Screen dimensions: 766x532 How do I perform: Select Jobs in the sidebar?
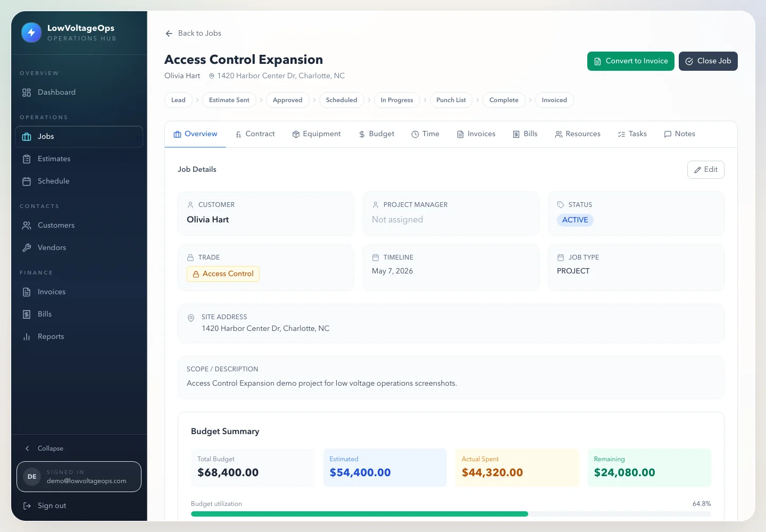79,137
